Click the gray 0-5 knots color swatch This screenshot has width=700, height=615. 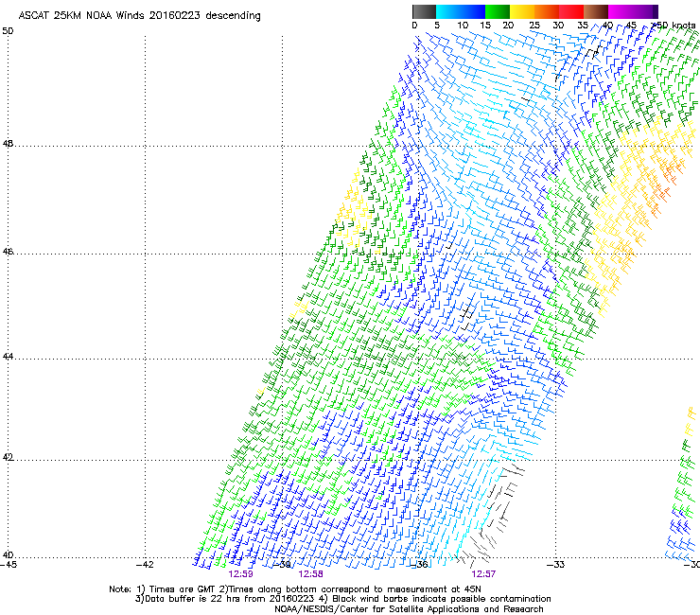[424, 11]
